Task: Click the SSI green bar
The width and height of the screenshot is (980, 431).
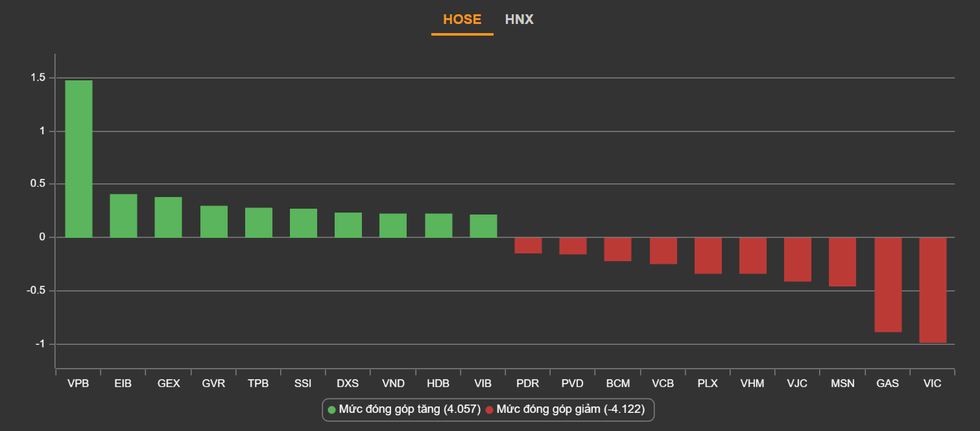Action: point(304,223)
